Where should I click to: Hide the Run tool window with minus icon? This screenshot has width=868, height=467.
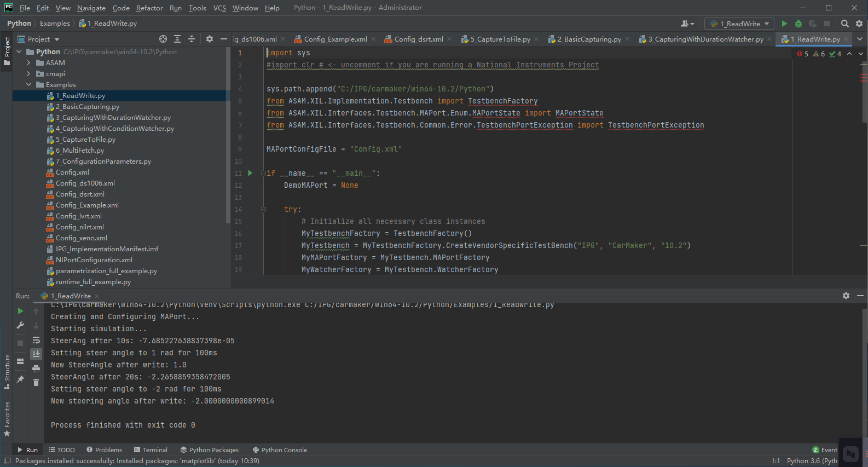pyautogui.click(x=860, y=296)
